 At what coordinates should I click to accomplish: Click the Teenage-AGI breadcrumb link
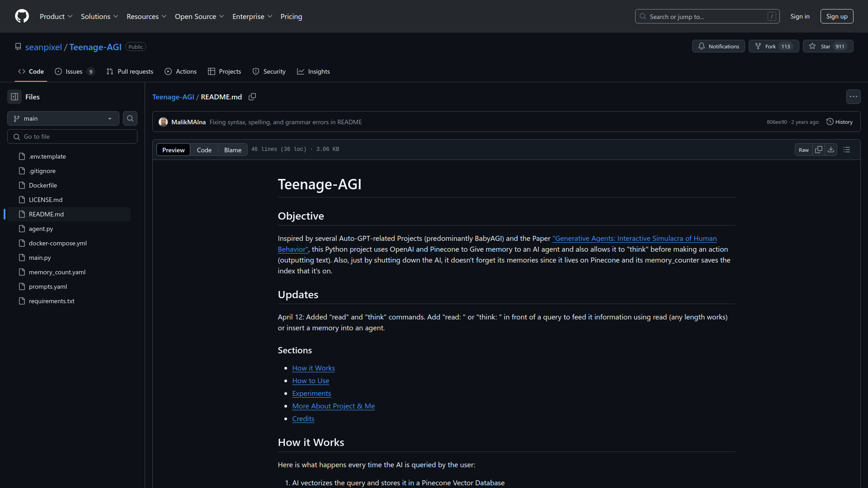(173, 97)
